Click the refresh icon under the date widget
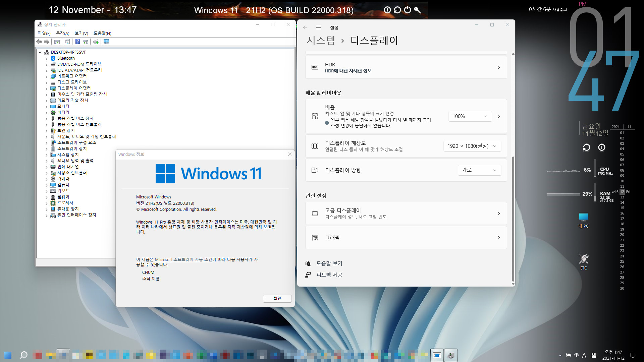This screenshot has height=362, width=644. pos(586,147)
